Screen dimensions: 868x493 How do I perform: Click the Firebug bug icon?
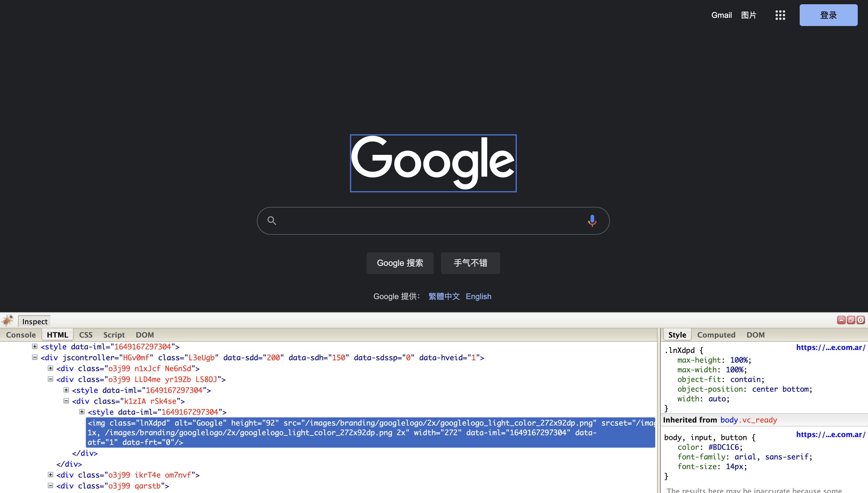pyautogui.click(x=8, y=320)
